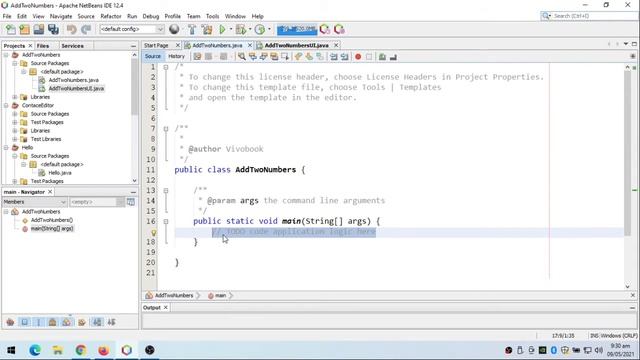Viewport: 640px width, 360px height.
Task: Open the empty filter combo box in Navigator
Action: click(96, 202)
